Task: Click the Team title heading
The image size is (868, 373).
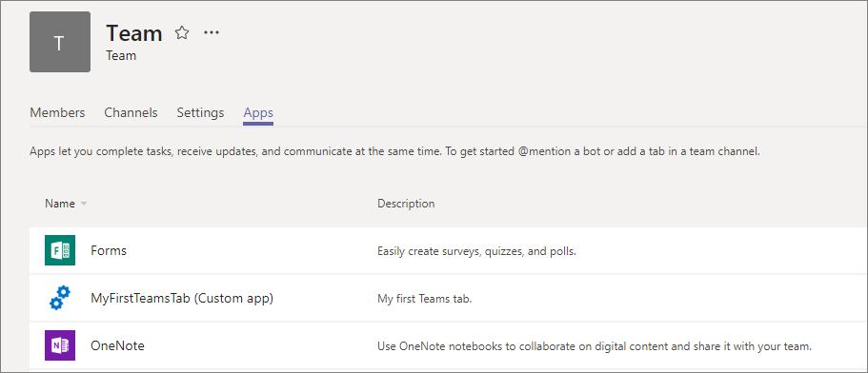Action: 134,33
